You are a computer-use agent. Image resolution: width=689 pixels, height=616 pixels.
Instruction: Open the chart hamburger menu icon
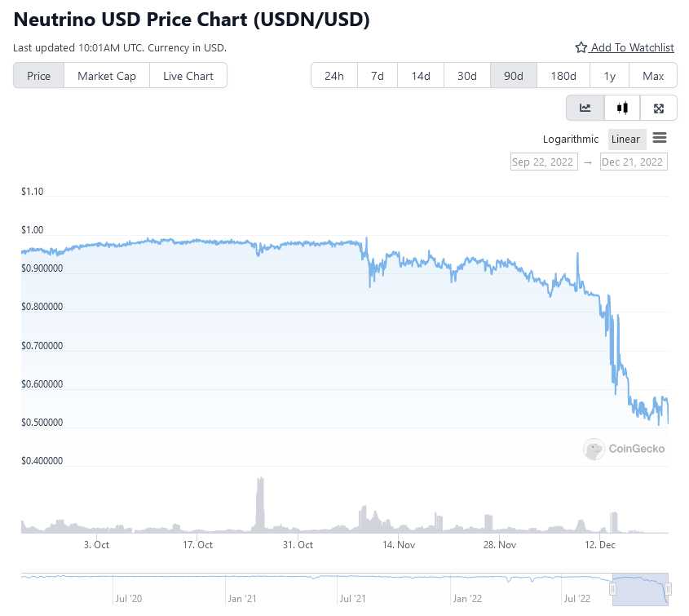[x=660, y=138]
